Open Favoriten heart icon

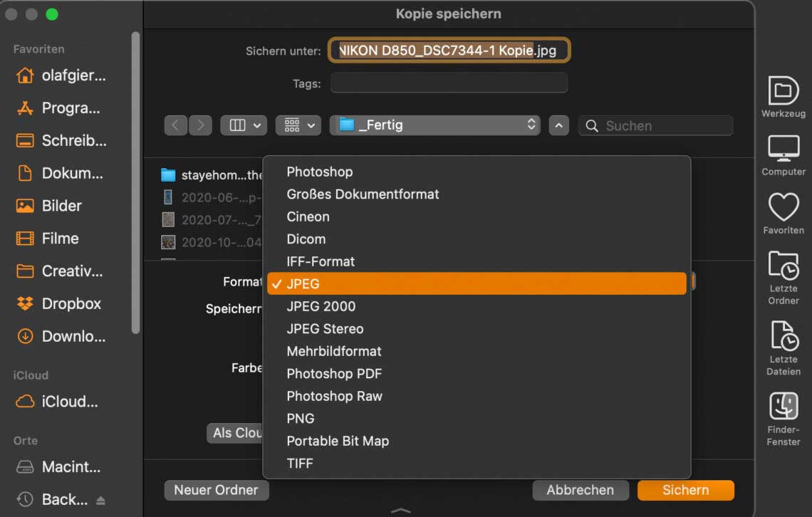point(783,207)
